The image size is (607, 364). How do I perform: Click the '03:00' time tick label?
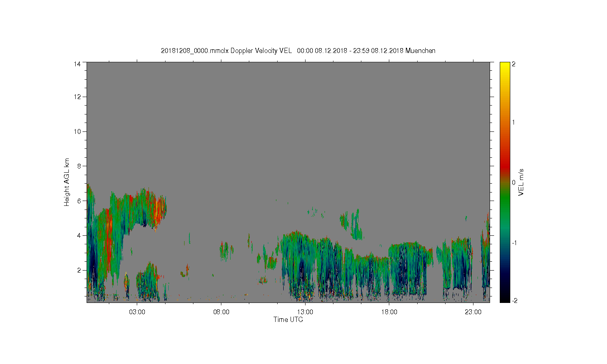[x=137, y=312]
